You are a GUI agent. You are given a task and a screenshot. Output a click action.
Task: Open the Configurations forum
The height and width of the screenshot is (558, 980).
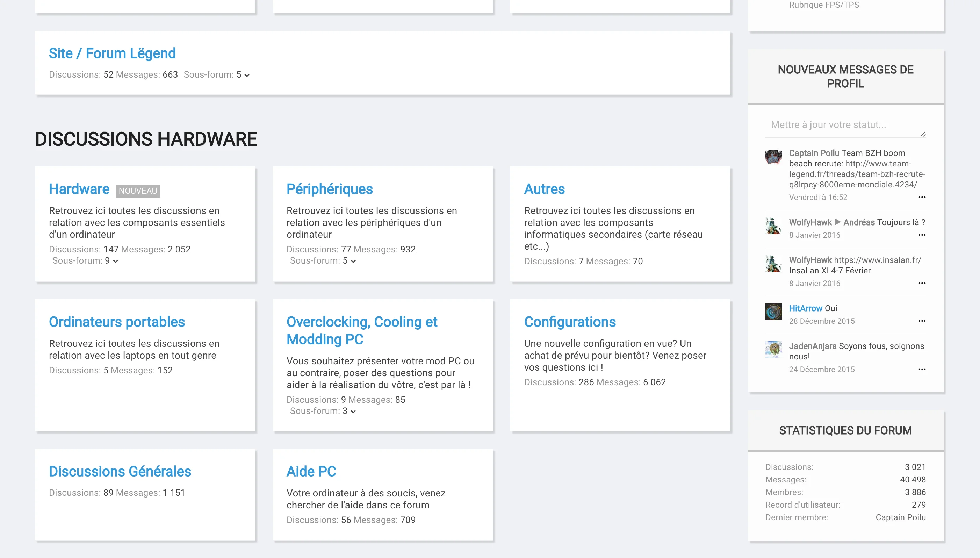(x=569, y=322)
